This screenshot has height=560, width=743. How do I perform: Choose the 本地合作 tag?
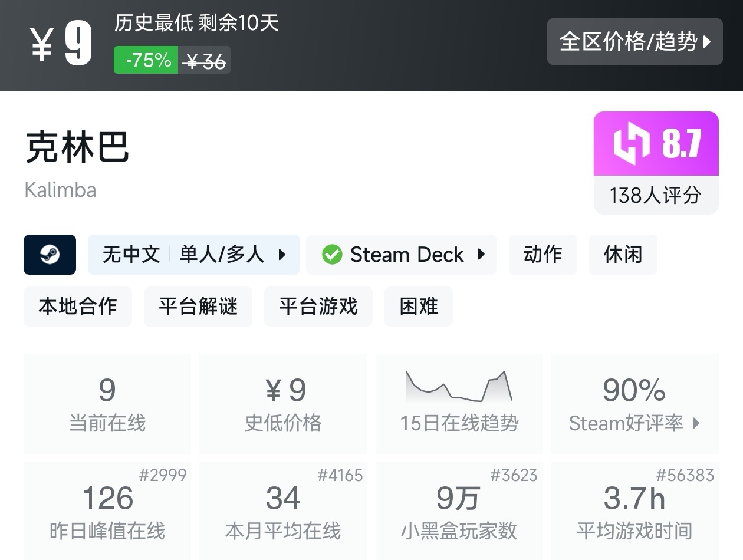[x=78, y=307]
